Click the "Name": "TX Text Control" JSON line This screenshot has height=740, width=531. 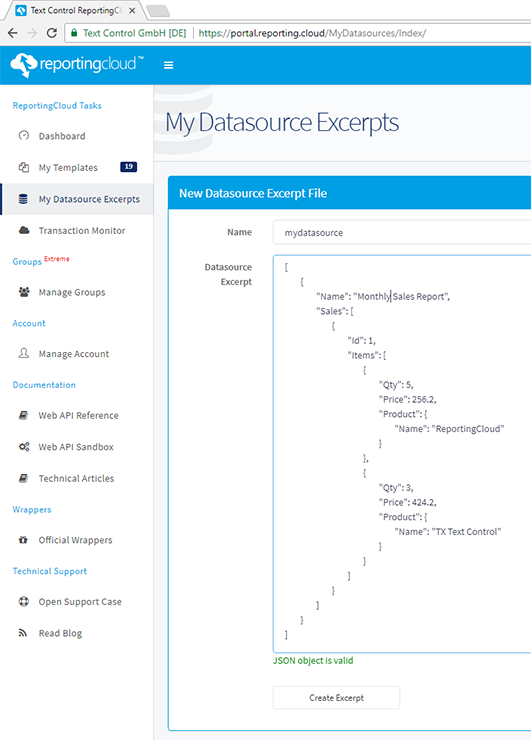(x=447, y=531)
